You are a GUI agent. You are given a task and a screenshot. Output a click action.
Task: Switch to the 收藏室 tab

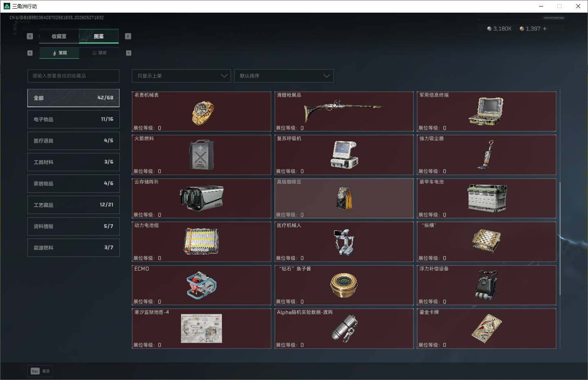59,36
